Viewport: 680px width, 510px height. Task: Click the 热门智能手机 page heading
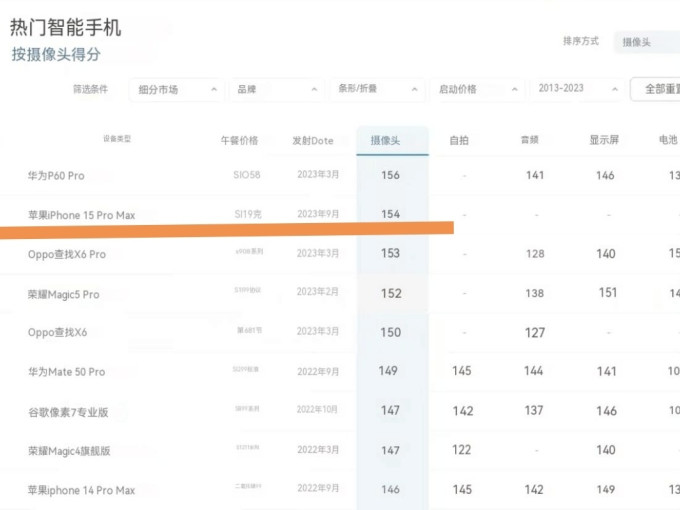pos(65,27)
